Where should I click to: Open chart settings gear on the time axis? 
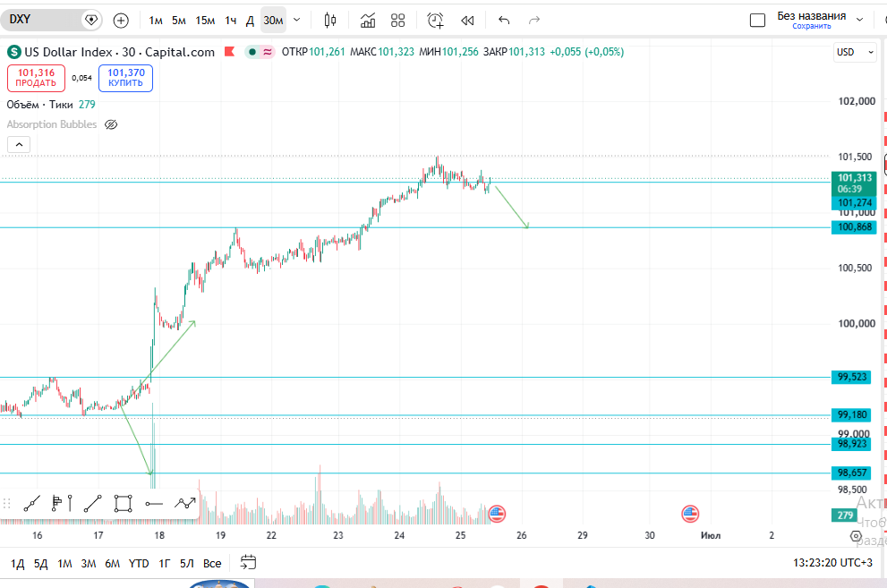856,536
